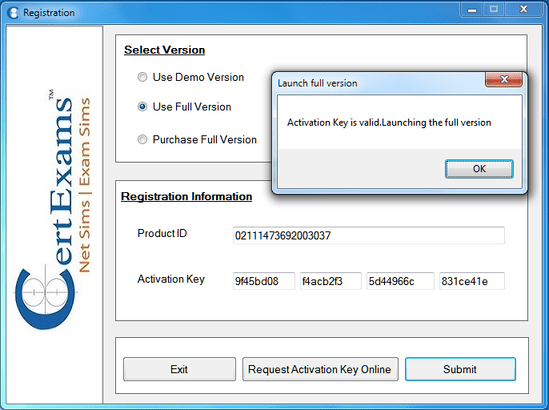Select the Use Demo Version radio button
The width and height of the screenshot is (549, 410).
coord(142,77)
